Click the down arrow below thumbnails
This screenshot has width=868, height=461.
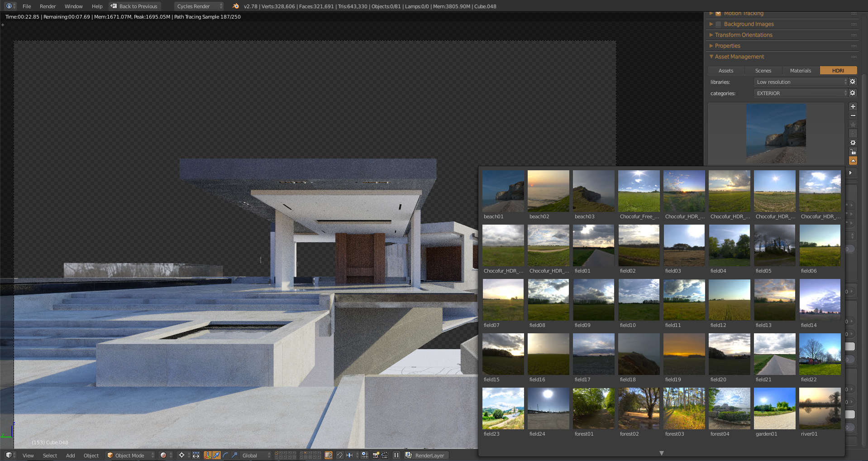[661, 453]
